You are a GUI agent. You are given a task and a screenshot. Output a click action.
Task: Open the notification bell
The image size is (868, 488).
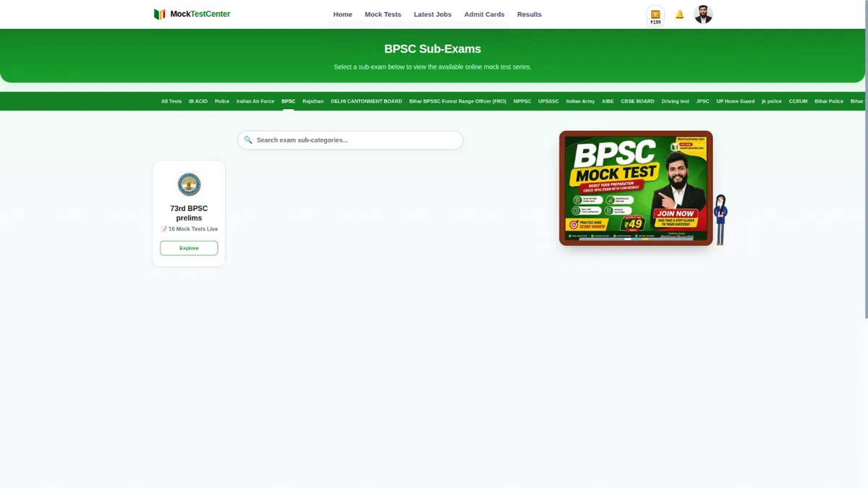click(679, 14)
